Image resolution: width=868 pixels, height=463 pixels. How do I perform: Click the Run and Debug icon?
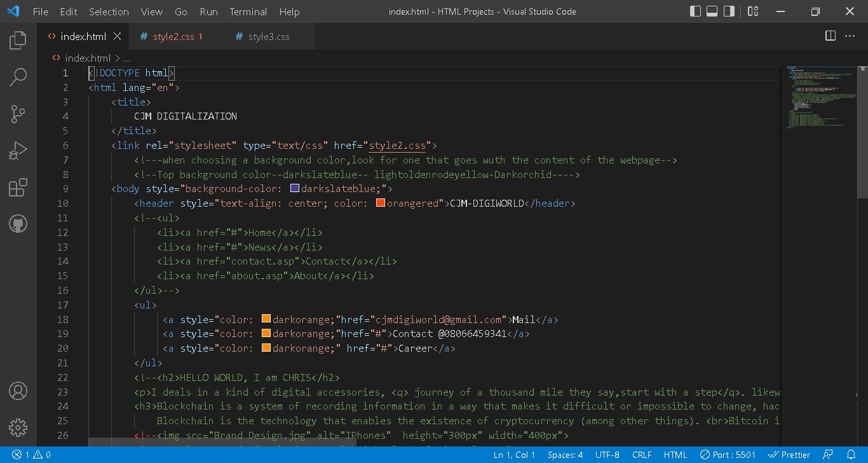click(x=17, y=150)
